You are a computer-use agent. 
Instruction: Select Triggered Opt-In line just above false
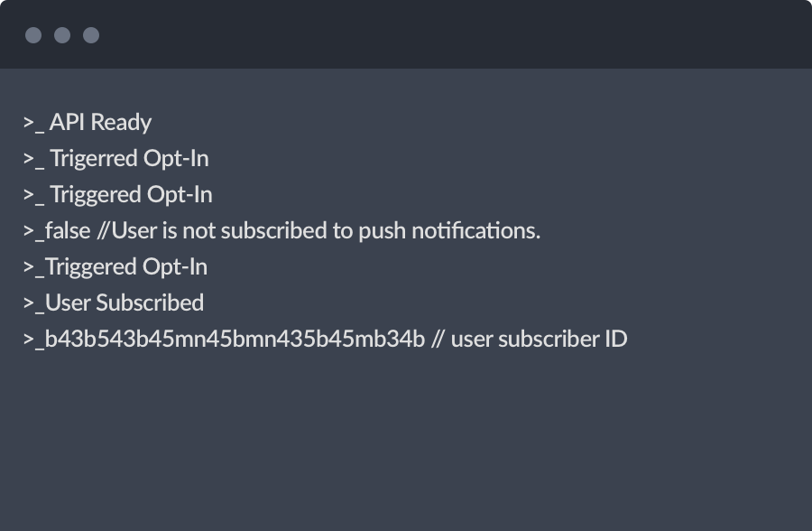pyautogui.click(x=118, y=195)
